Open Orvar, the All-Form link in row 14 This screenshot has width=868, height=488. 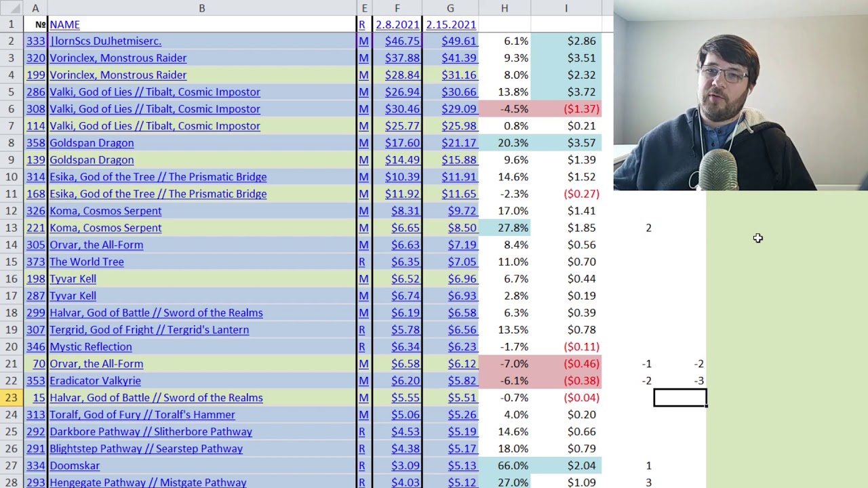[x=96, y=245]
